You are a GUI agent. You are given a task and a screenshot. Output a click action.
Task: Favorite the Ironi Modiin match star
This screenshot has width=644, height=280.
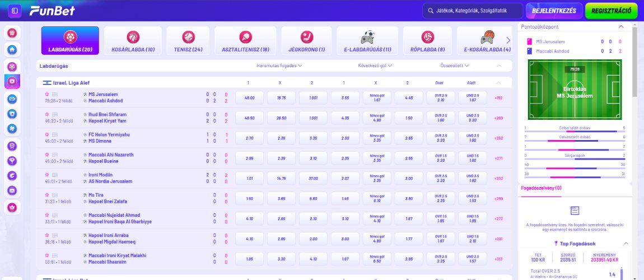(47, 175)
